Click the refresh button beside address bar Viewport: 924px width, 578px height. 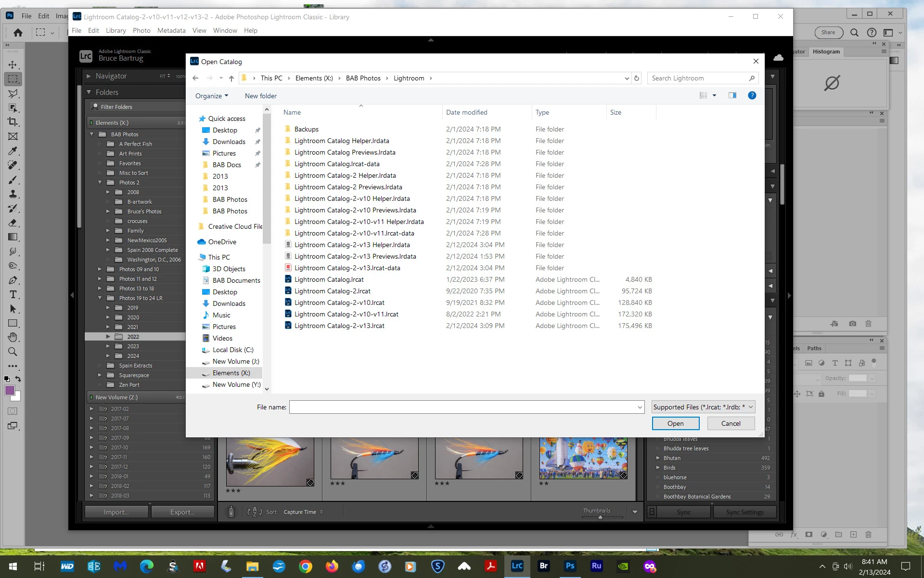[x=637, y=78]
